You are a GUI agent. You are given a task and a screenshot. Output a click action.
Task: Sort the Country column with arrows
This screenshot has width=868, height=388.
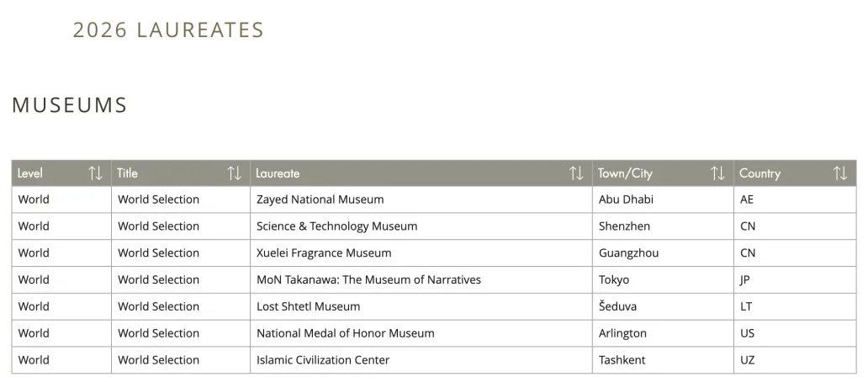840,173
